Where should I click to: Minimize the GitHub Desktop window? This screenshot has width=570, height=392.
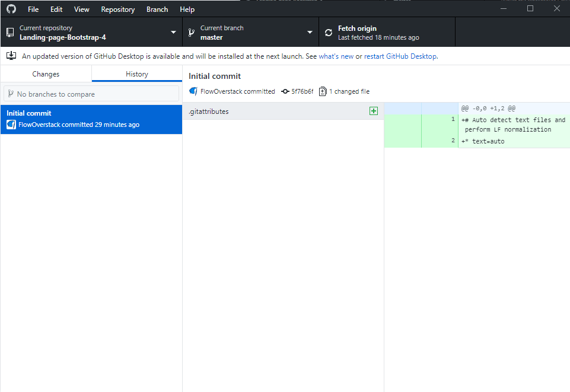tap(504, 8)
